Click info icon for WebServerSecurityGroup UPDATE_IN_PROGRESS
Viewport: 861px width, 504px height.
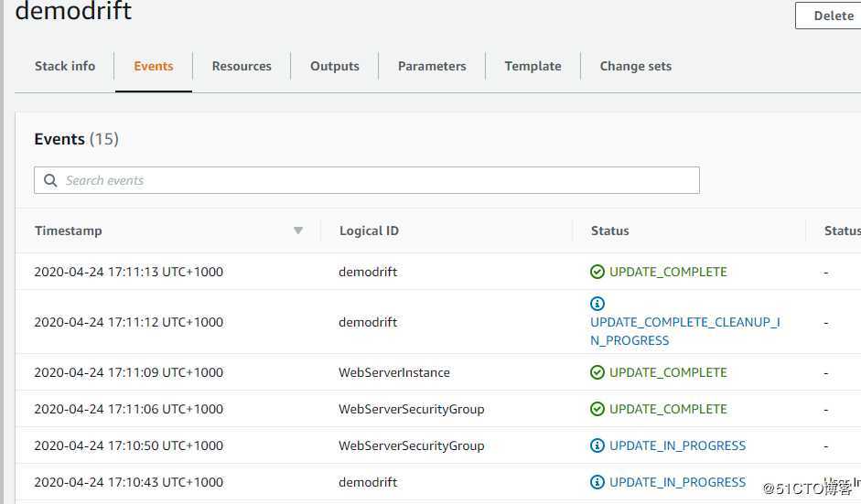point(597,445)
